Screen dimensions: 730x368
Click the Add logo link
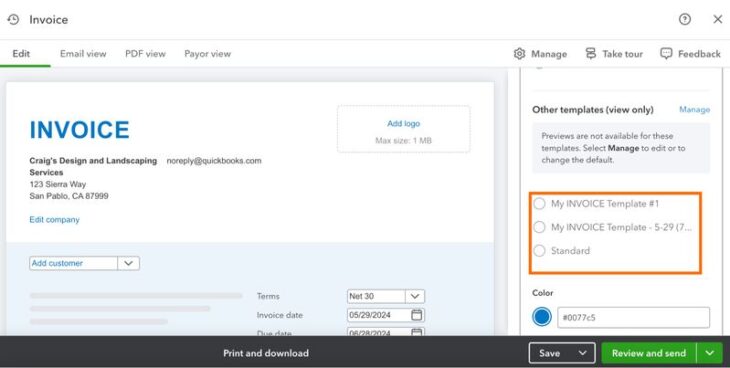tap(404, 123)
